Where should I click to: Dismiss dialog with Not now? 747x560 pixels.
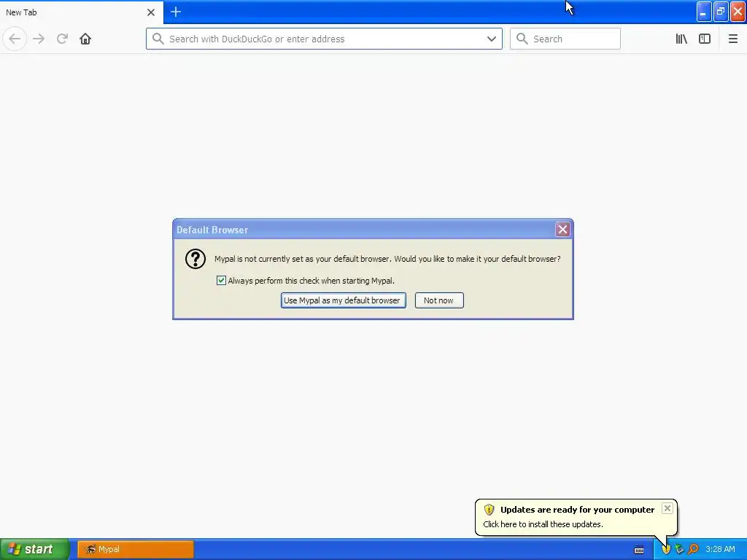click(x=439, y=300)
